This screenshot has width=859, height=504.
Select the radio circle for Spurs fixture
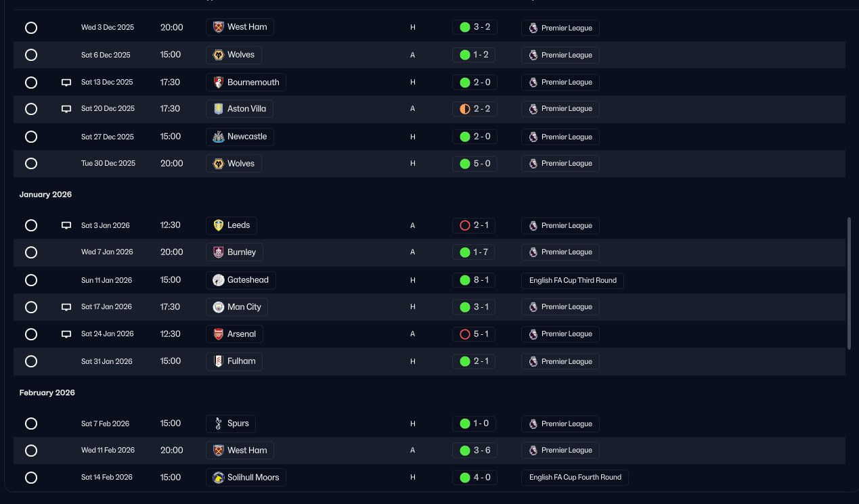click(31, 424)
